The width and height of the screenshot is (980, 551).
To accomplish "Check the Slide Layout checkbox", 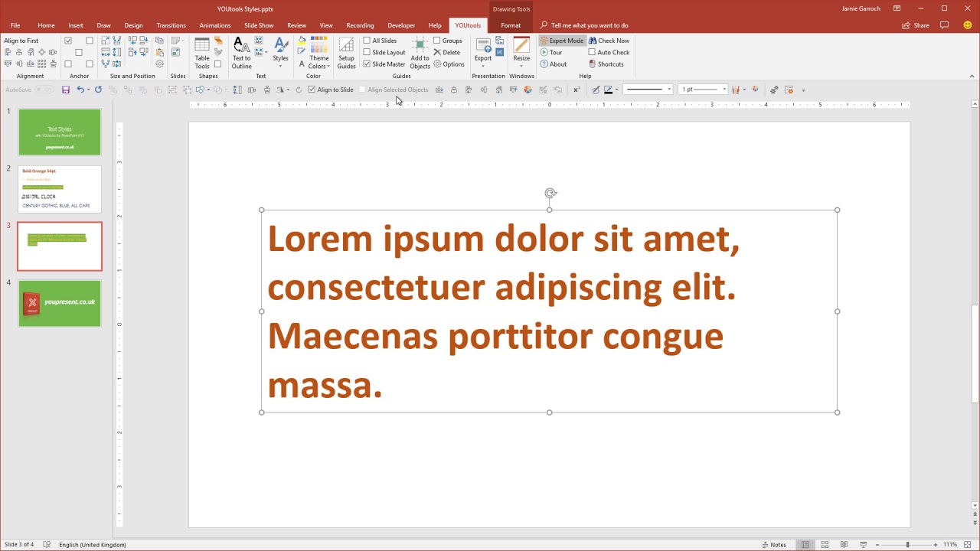I will click(x=367, y=52).
